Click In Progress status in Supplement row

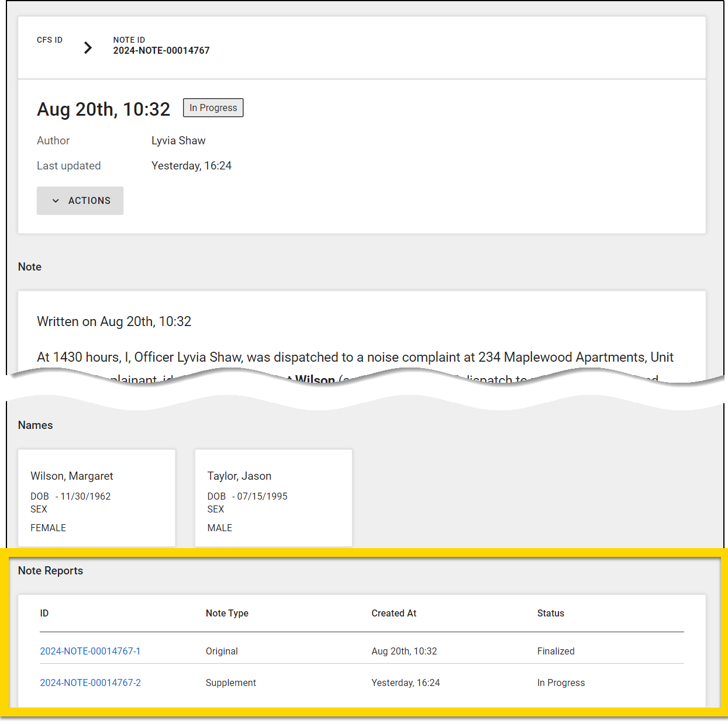click(x=561, y=683)
